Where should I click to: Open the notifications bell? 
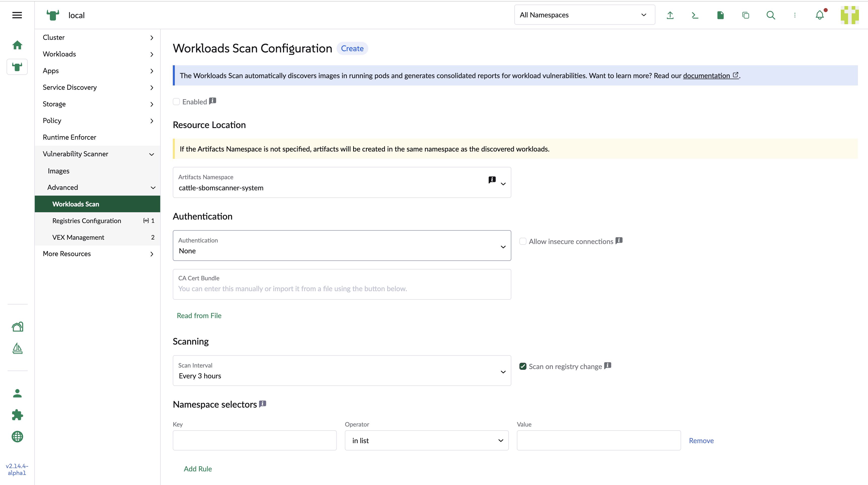820,15
